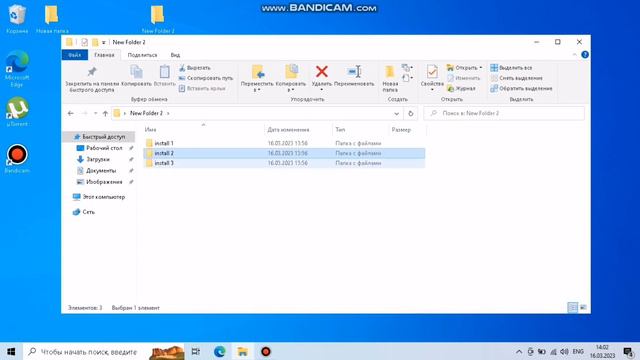Click Вставить ярлык (Paste shortcut)

(202, 88)
